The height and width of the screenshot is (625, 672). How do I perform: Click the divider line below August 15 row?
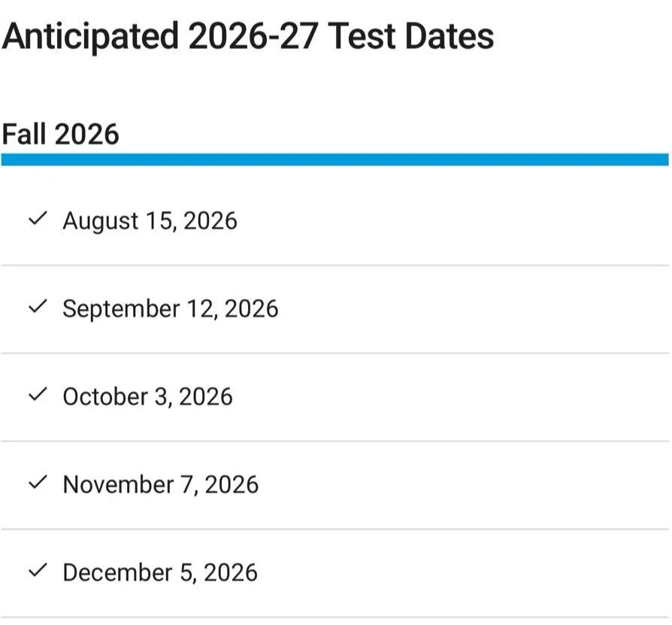[334, 265]
